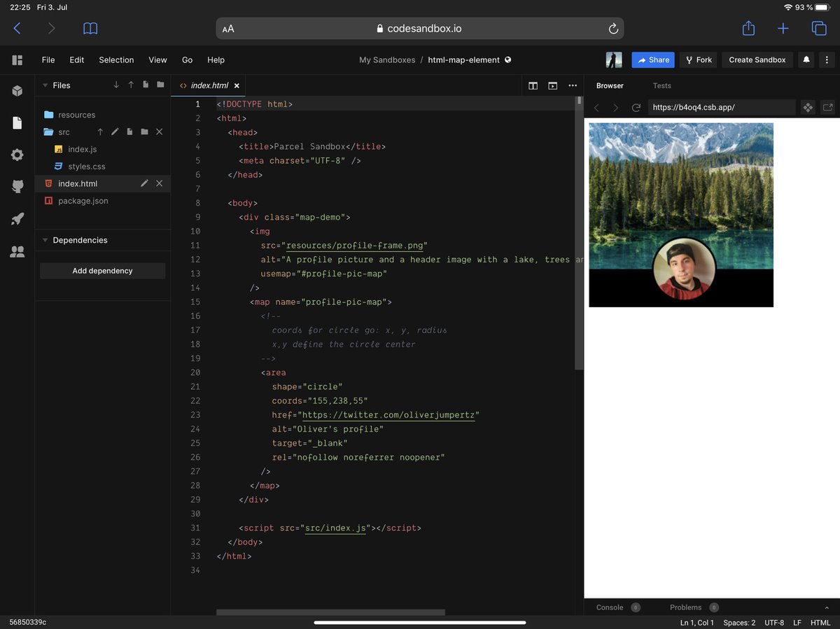Expand the bottom console panel chevron
The image size is (840, 629).
point(827,607)
